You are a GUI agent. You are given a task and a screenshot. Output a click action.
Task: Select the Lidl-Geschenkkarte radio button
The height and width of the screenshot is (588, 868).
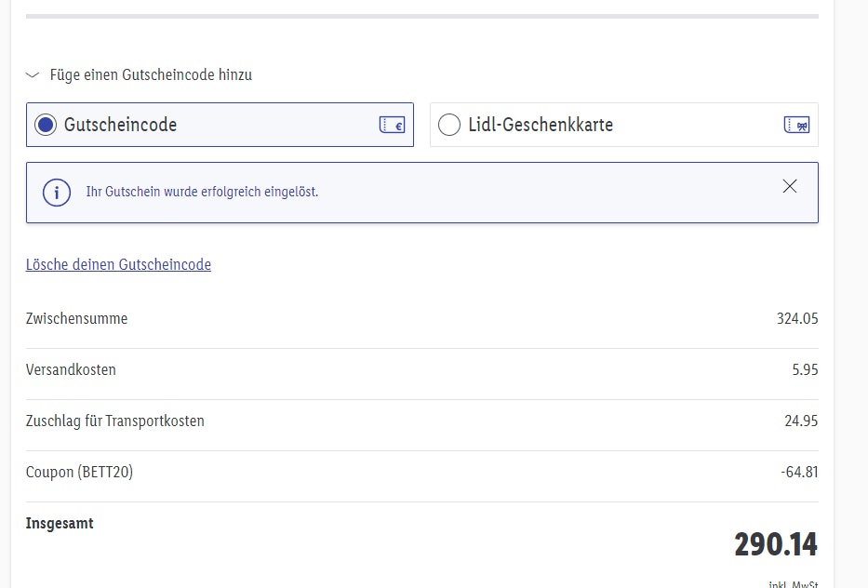click(448, 125)
